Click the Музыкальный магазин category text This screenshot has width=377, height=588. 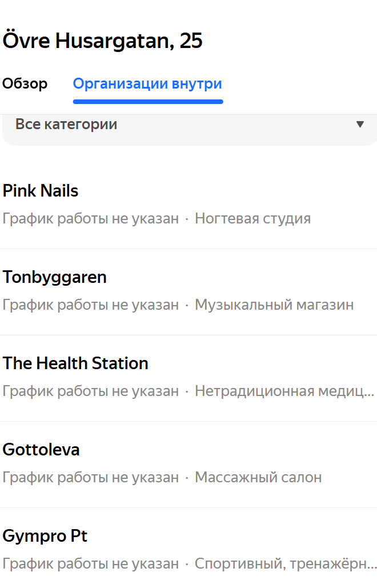coord(274,305)
